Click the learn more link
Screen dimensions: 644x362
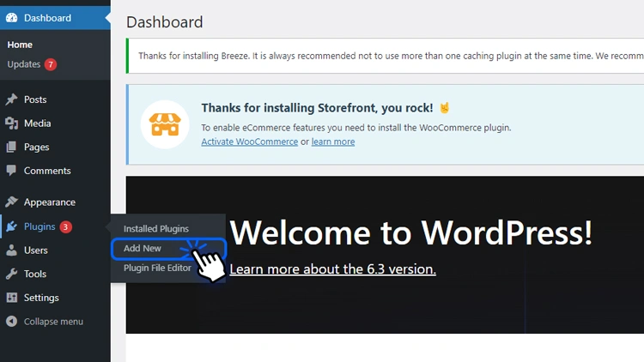coord(332,142)
